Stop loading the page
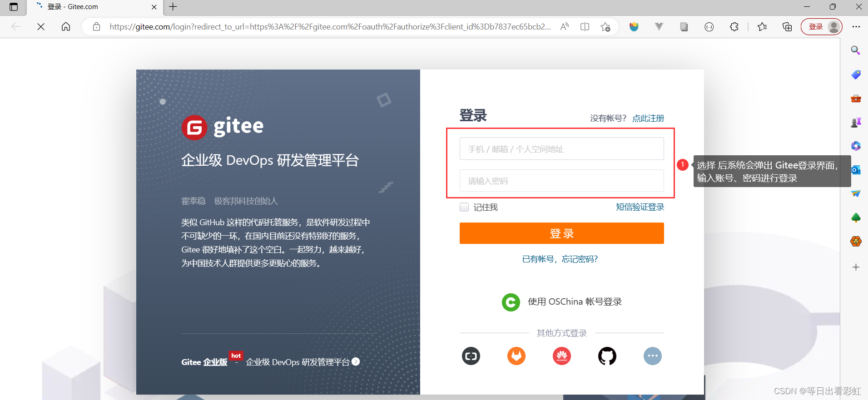The height and width of the screenshot is (400, 868). [x=41, y=27]
